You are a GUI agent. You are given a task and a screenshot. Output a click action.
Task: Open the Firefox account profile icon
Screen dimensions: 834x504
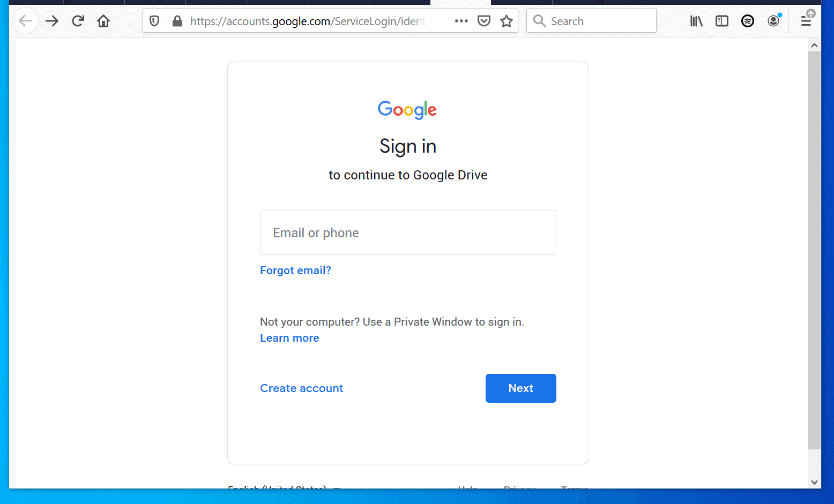click(773, 20)
